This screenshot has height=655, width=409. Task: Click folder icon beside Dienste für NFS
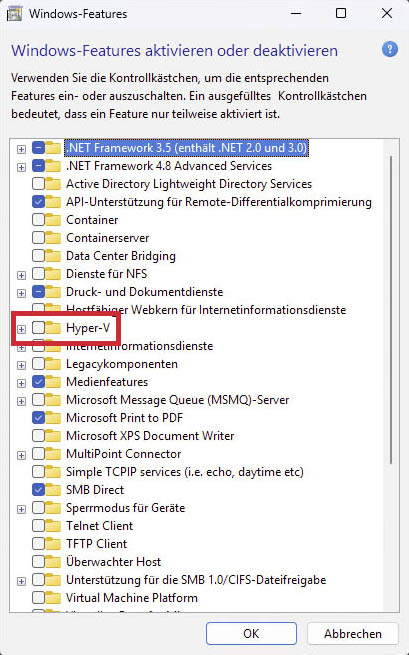pos(53,274)
